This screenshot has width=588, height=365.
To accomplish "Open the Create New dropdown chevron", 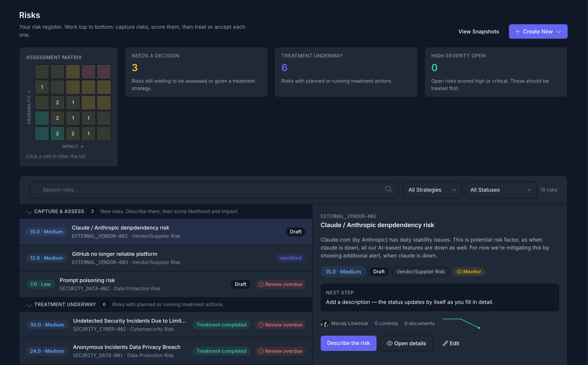I will point(558,32).
